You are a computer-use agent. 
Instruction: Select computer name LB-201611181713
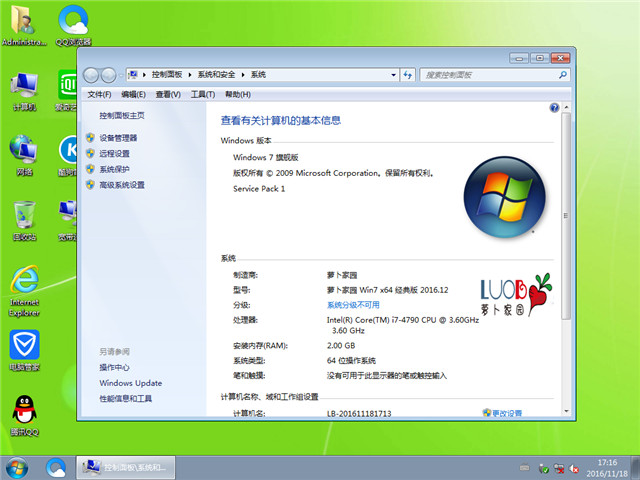click(x=359, y=413)
